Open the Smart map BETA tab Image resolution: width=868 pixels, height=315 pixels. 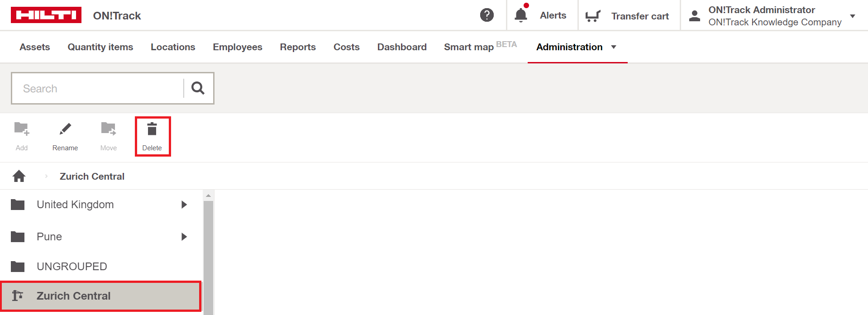(480, 47)
